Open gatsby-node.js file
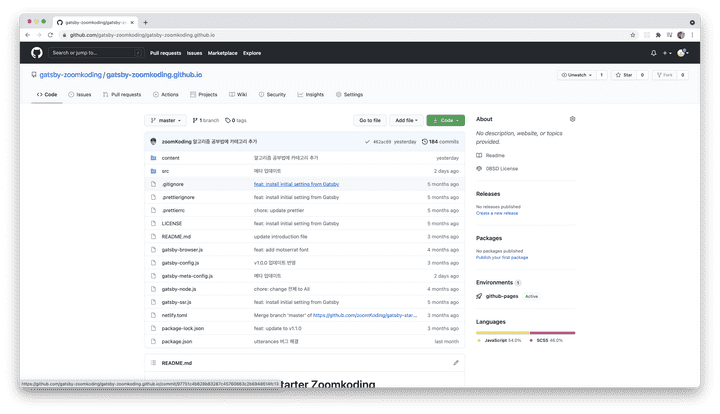Screen dimensions: 720x414 coord(179,289)
